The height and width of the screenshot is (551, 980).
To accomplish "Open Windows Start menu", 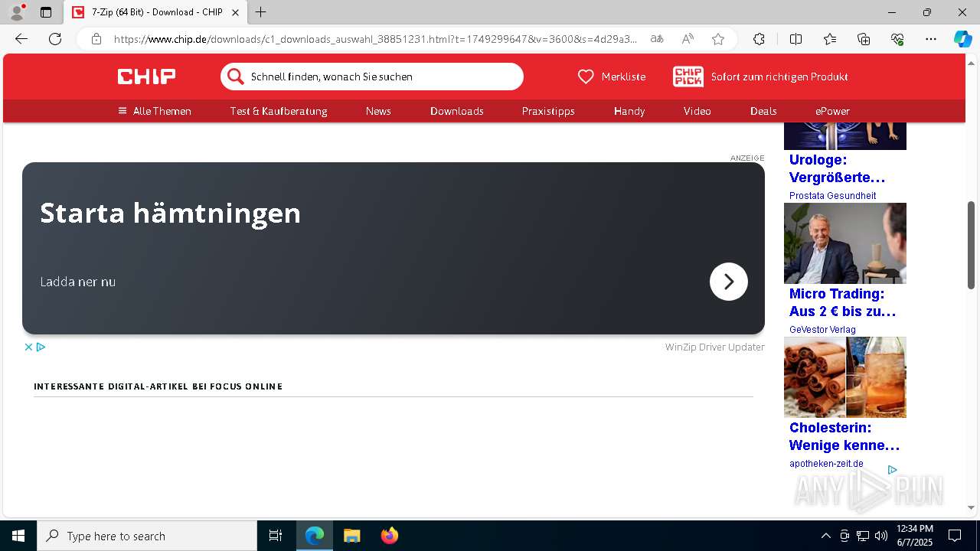I will [x=18, y=536].
